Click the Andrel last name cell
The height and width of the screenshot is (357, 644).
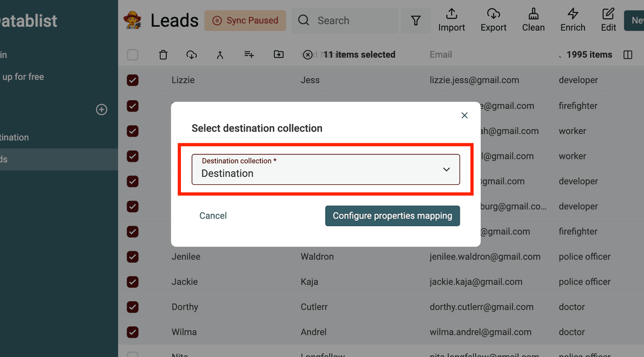click(313, 332)
